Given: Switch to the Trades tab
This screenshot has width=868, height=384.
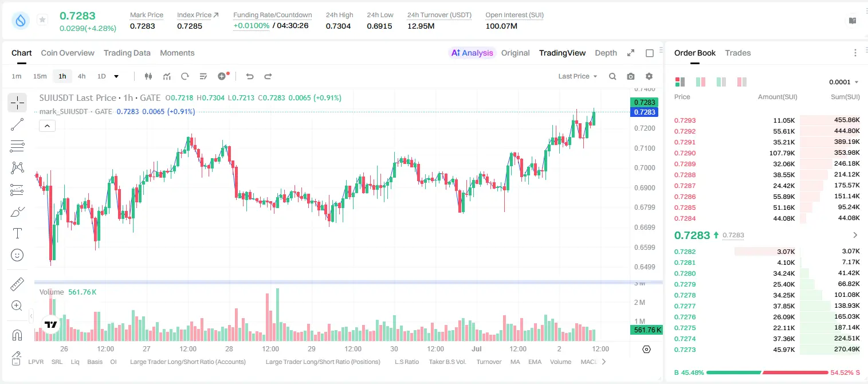Looking at the screenshot, I should 737,53.
